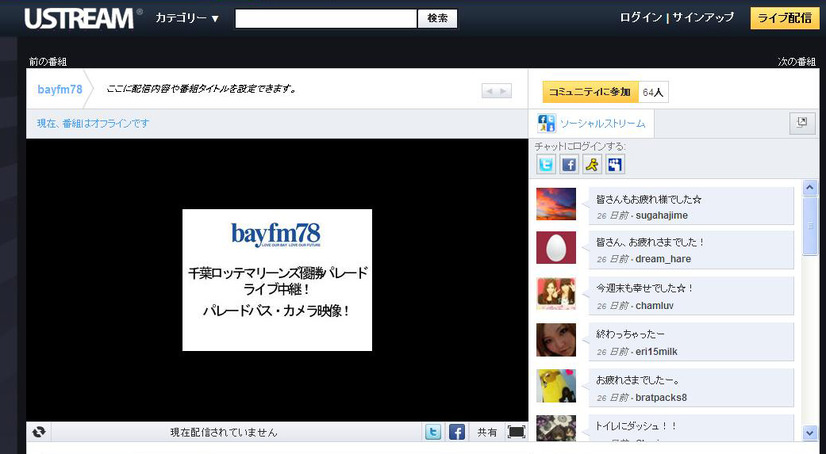Viewport: 826px width, 454px height.
Task: Click chamluv's avatar thumbnail
Action: (x=556, y=293)
